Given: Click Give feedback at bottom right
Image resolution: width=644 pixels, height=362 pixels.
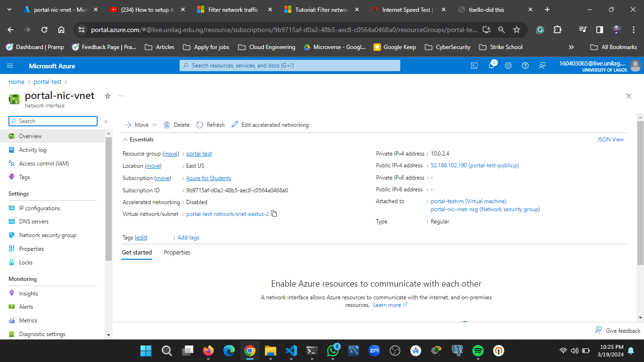Looking at the screenshot, I should coord(618,330).
